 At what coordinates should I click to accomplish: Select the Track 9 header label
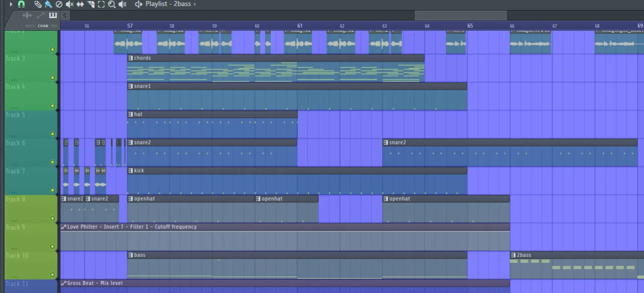tap(15, 228)
